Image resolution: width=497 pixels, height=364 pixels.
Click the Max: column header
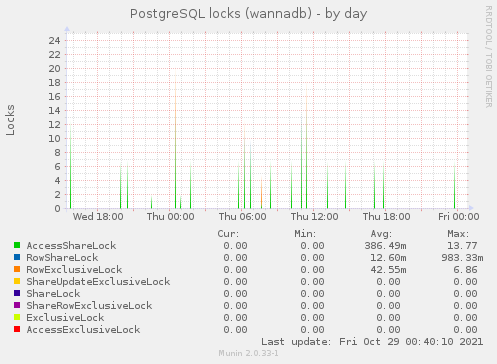point(458,234)
